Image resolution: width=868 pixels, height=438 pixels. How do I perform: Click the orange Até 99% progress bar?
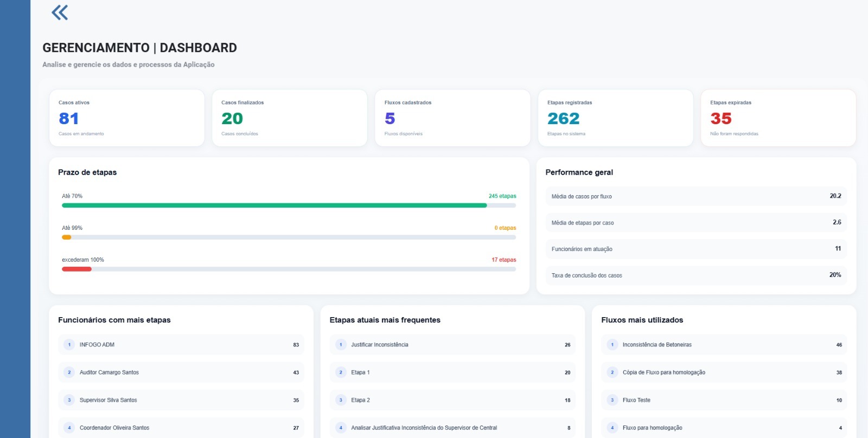tap(67, 237)
